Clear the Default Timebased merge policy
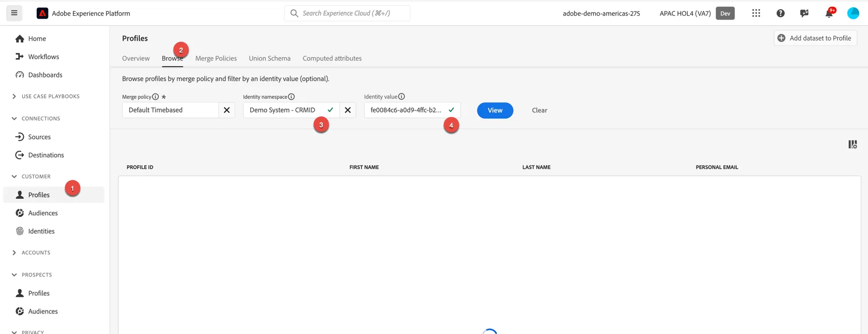 pyautogui.click(x=227, y=110)
